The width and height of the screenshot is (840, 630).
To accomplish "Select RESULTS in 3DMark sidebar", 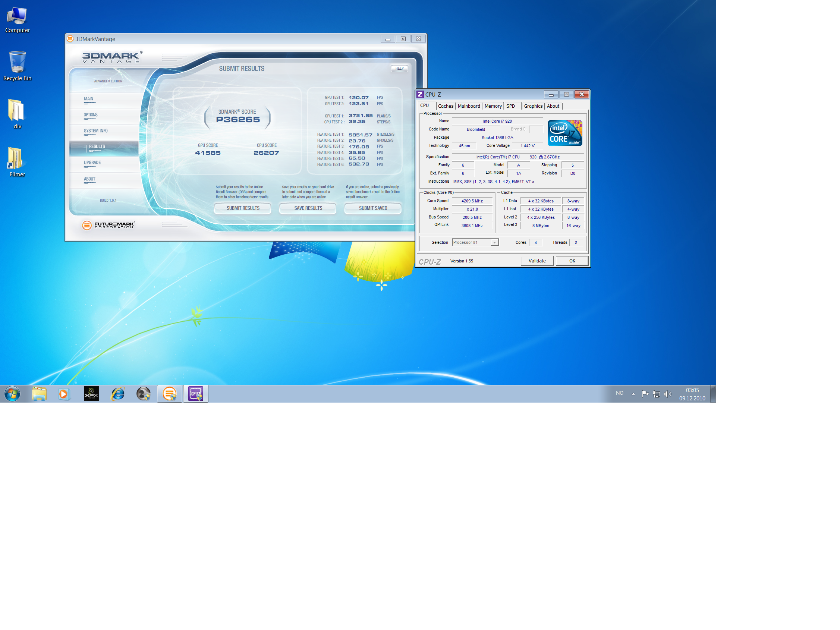I will (x=104, y=148).
